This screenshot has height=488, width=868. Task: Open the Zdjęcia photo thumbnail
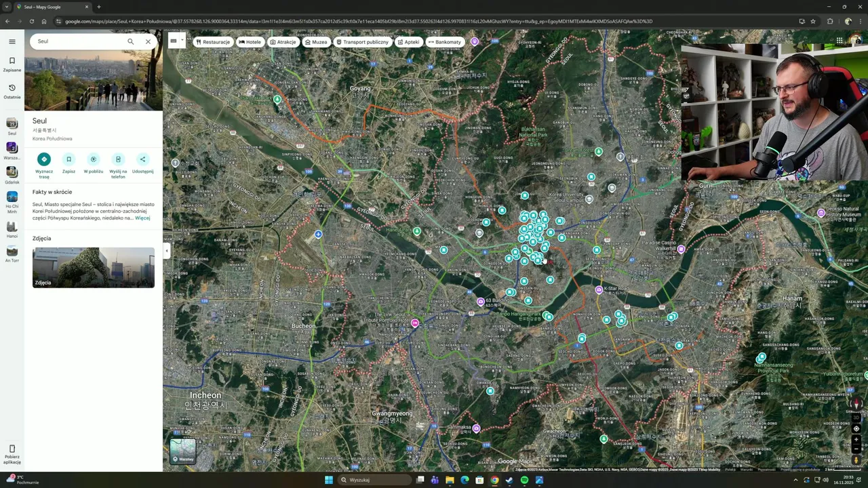tap(94, 267)
